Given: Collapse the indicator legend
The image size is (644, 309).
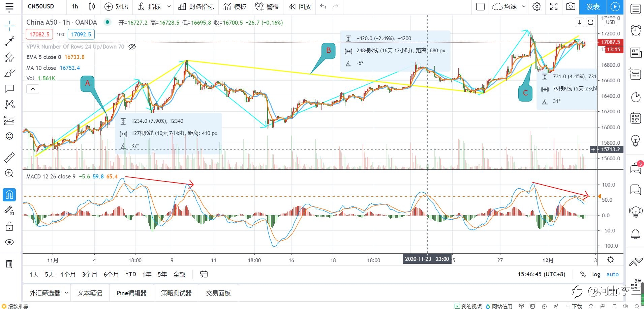Looking at the screenshot, I should pyautogui.click(x=33, y=89).
